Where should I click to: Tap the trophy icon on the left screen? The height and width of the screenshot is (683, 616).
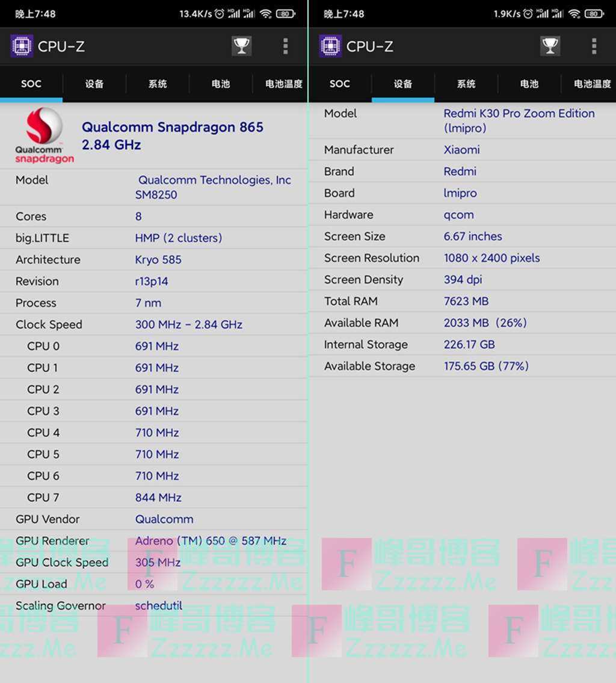coord(241,46)
